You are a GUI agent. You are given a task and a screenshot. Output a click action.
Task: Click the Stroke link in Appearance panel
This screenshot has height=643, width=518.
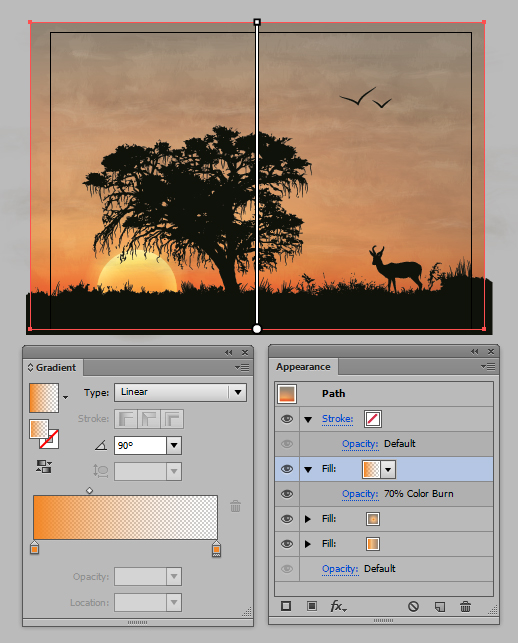tap(337, 419)
